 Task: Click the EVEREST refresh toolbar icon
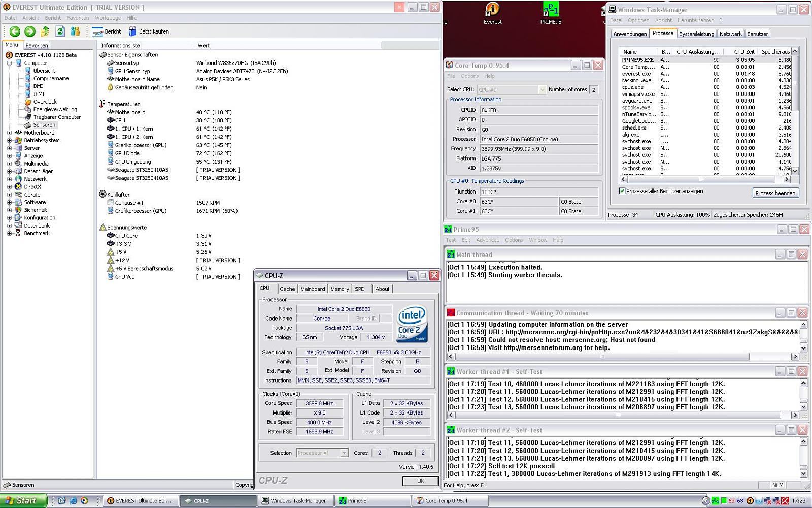pyautogui.click(x=60, y=31)
